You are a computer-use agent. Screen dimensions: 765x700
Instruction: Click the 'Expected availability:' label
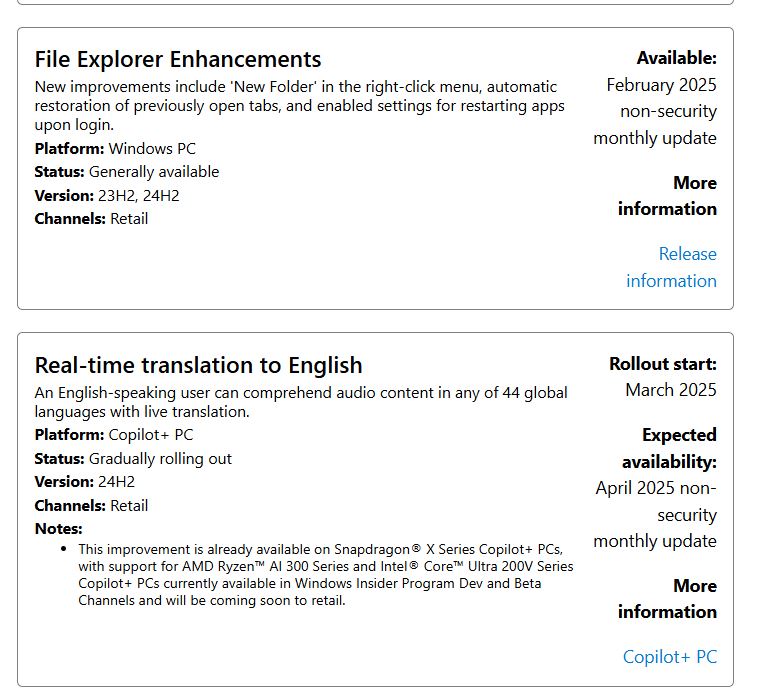click(669, 448)
